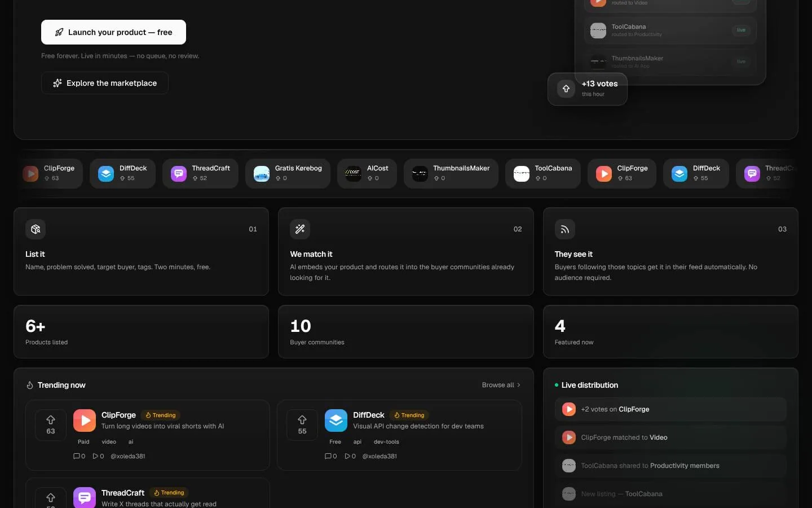The image size is (812, 508).
Task: Select the Free tag on DiffDeck
Action: pos(335,442)
